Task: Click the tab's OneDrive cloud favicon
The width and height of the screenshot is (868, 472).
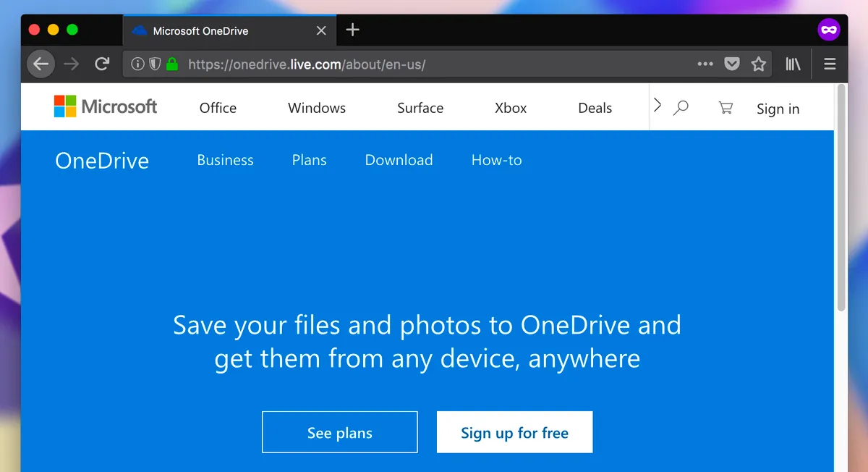Action: point(140,30)
